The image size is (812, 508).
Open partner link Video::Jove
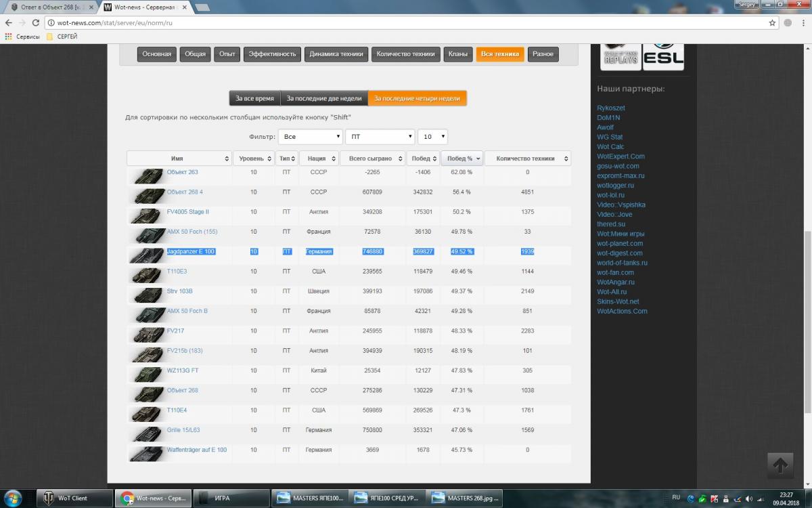614,214
